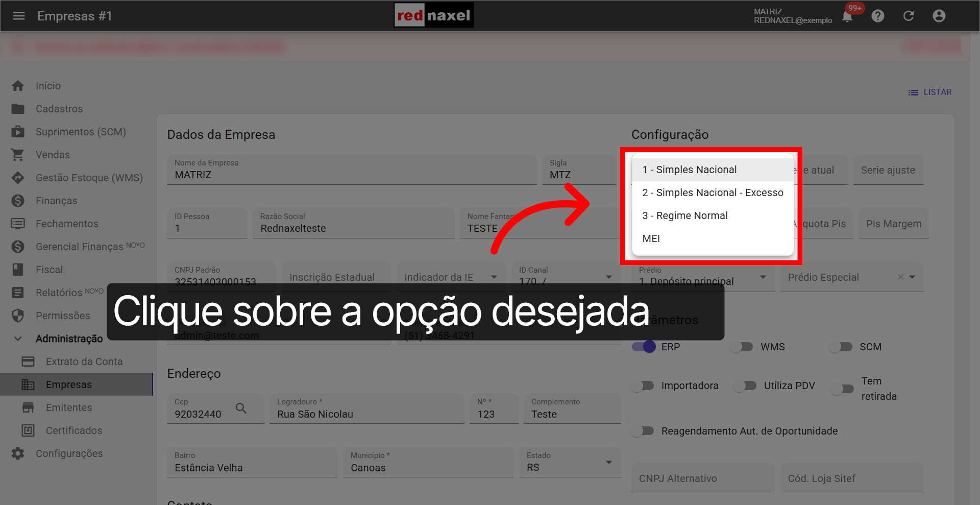This screenshot has width=980, height=505.
Task: Click the Gestão Estoque (WMS) diamond icon
Action: [18, 177]
